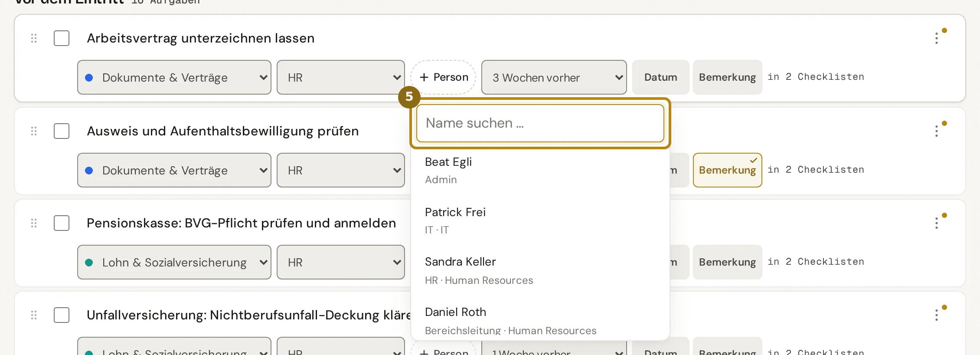980x355 pixels.
Task: Open the three-dot menu for Pensionskasse task
Action: (x=937, y=223)
